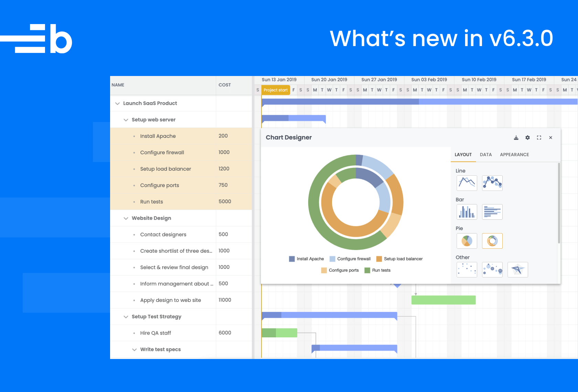Maximize the Chart Designer with fullscreen icon
This screenshot has height=392, width=578.
[x=539, y=138]
